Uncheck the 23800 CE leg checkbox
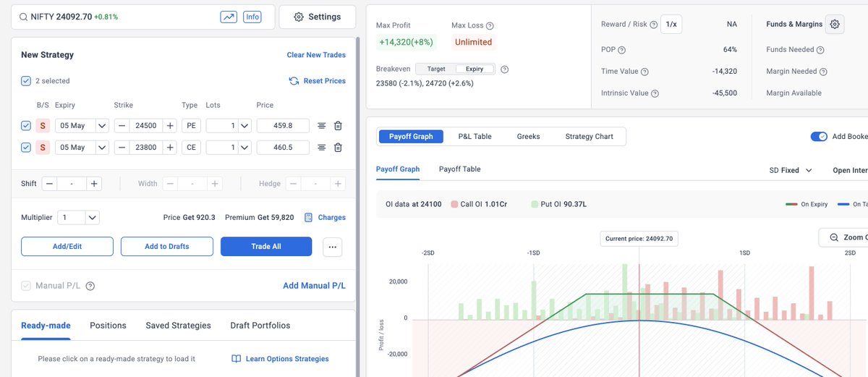This screenshot has height=377, width=868. coord(26,148)
